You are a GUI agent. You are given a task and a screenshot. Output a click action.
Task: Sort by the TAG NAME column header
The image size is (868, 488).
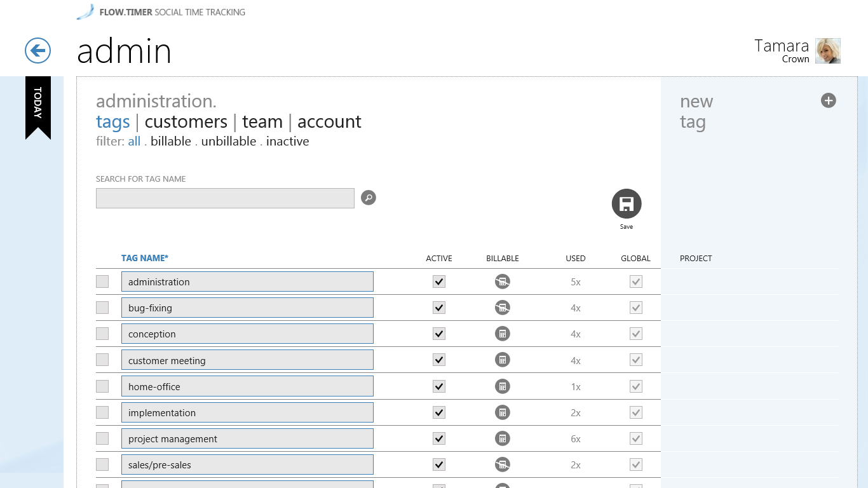(x=144, y=258)
